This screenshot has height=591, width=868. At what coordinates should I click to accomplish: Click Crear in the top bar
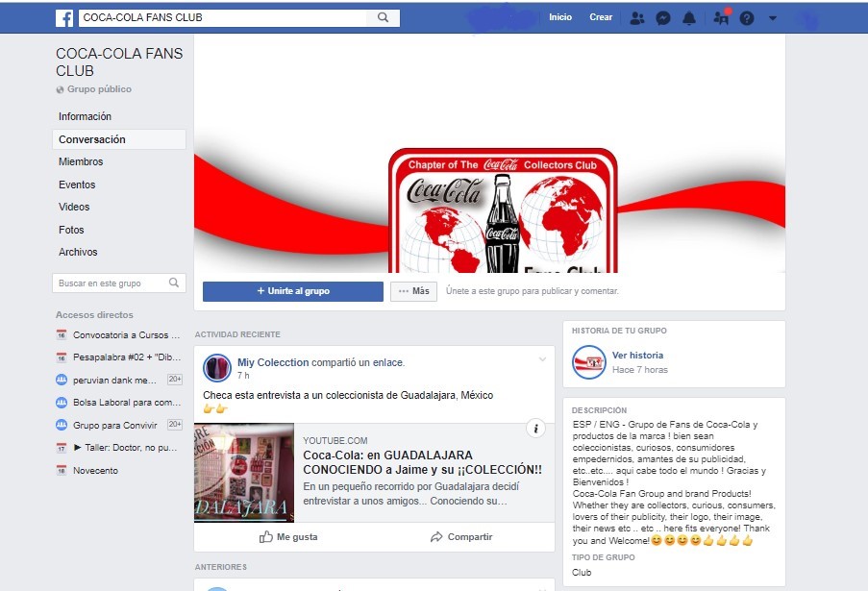[x=601, y=17]
